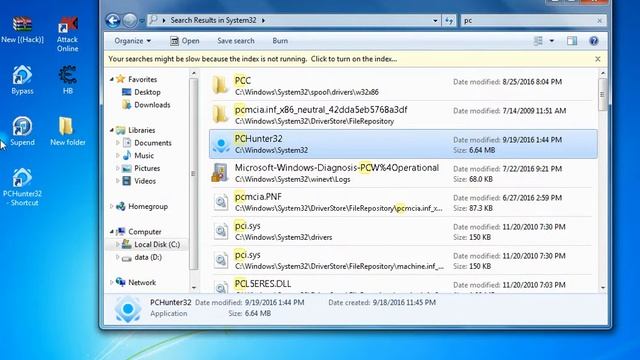Screen dimensions: 640x360
Task: Select the pcmcia.PNF file result
Action: (x=403, y=202)
